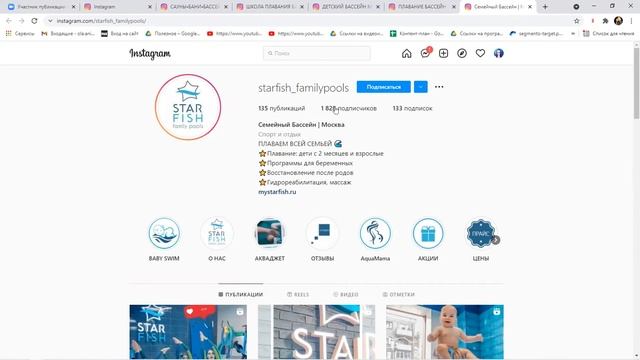640x360 pixels.
Task: Open Chrome three-dot menu
Action: [631, 21]
